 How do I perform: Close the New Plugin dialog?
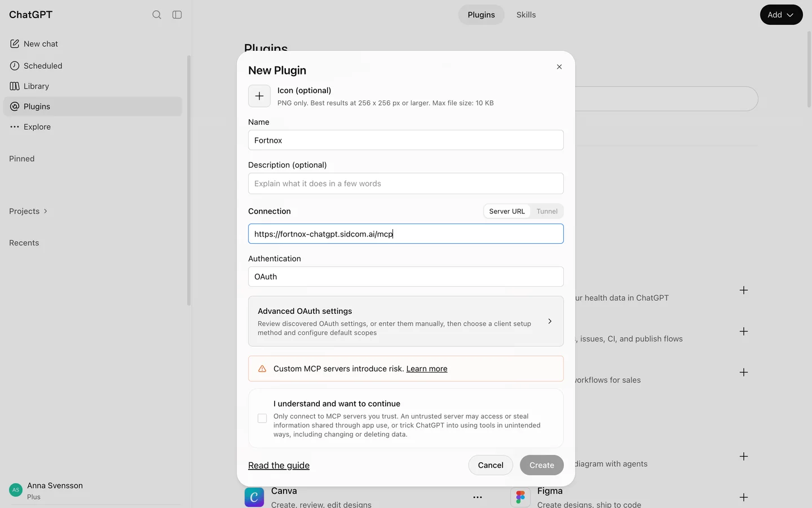(559, 67)
